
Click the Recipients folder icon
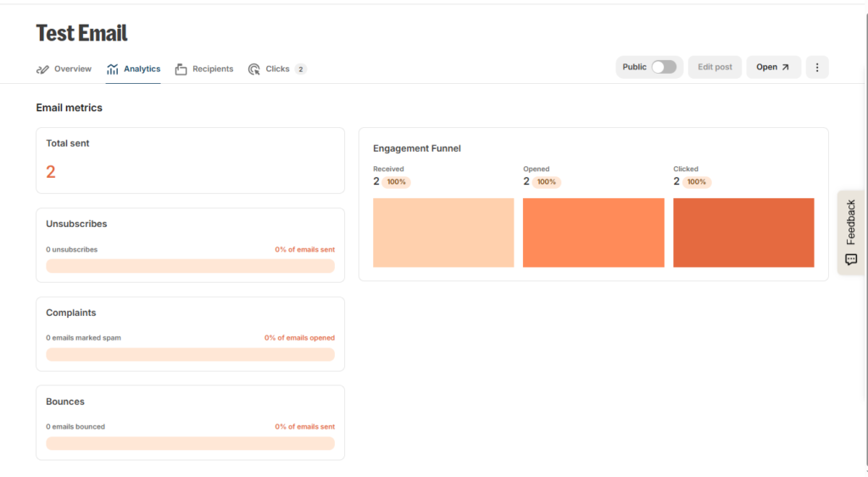(181, 69)
